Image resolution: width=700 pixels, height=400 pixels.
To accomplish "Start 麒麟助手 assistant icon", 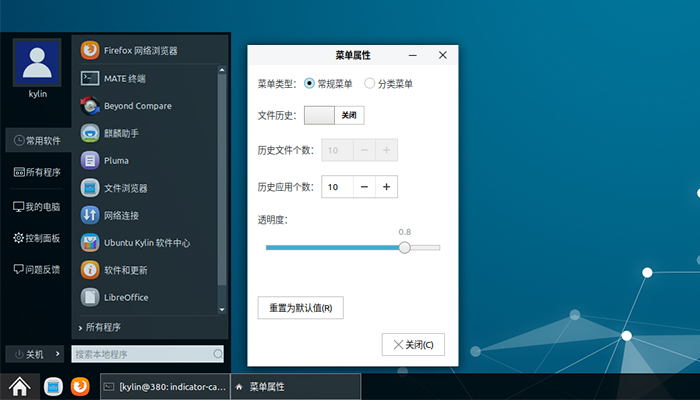I will [90, 133].
